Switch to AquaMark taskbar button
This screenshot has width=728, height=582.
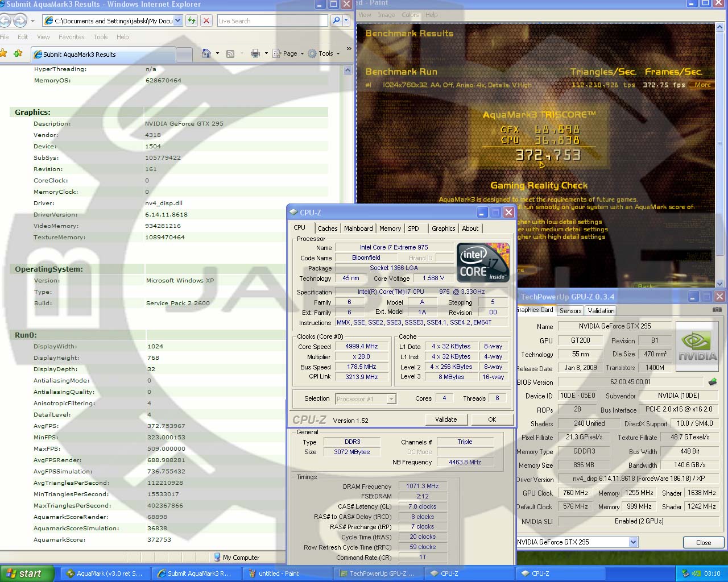[x=106, y=573]
